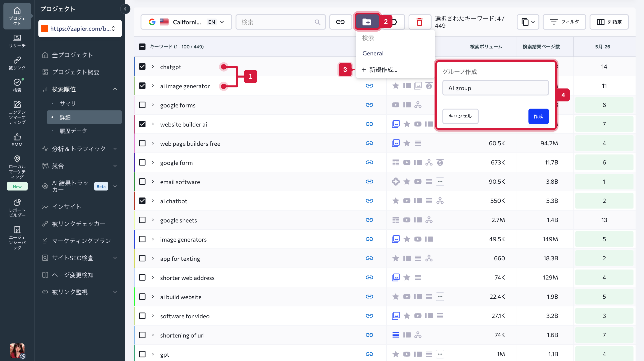Viewport: 644px width, 361px height.
Task: Click the add-to-group folder icon
Action: (367, 22)
